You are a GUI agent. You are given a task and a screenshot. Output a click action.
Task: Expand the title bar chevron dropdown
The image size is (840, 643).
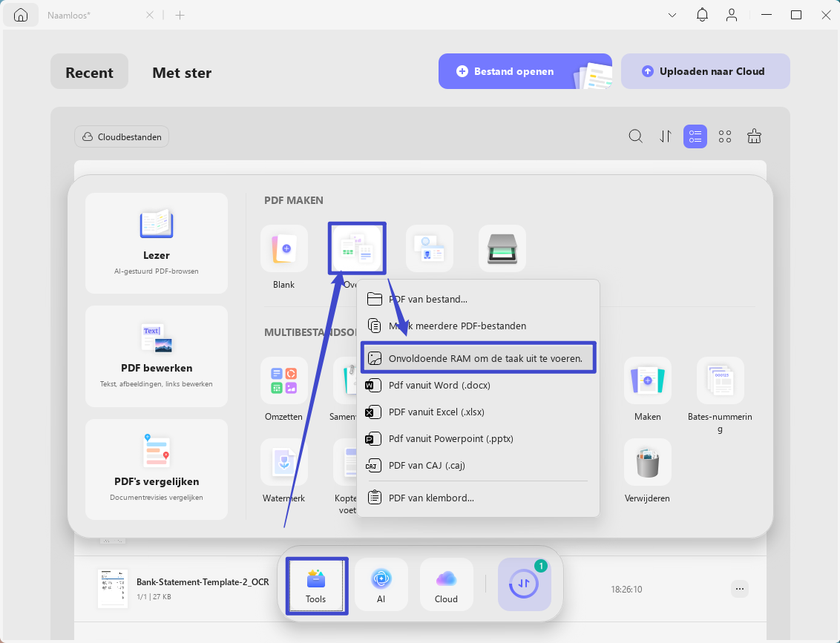(672, 15)
